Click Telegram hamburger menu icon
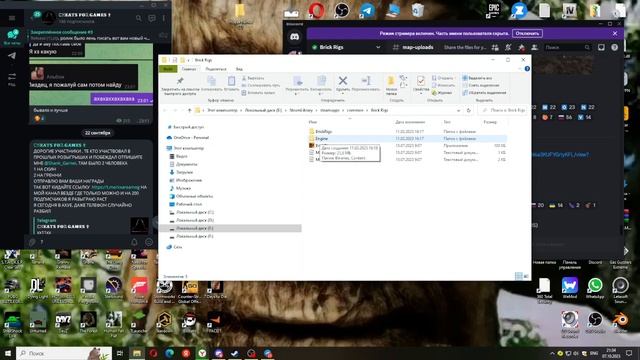The width and height of the screenshot is (640, 360). pos(12,18)
